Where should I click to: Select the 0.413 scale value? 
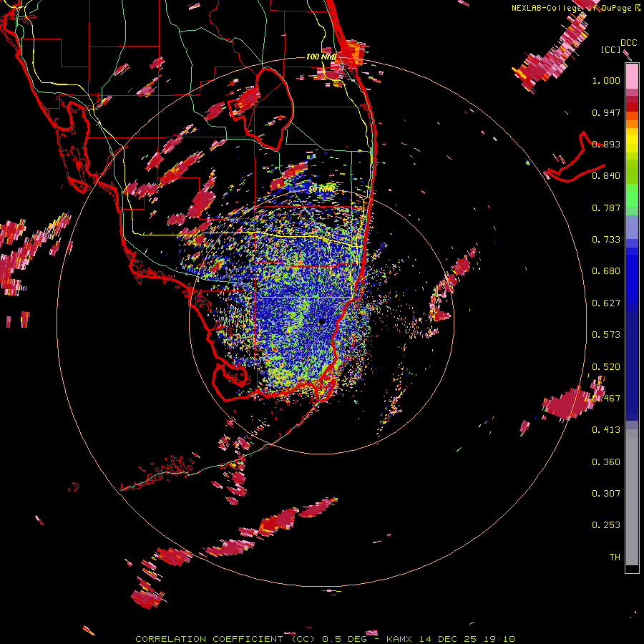[x=606, y=430]
